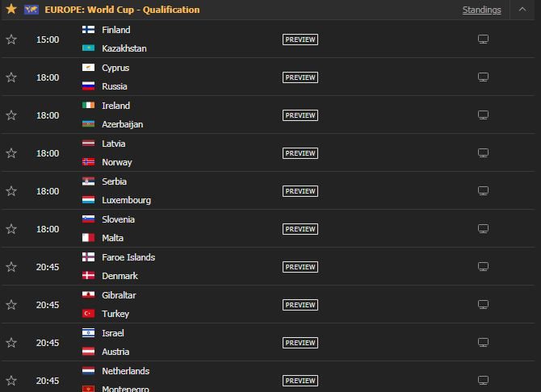Viewport: 541px width, 392px height.
Task: Collapse the World Cup Qualification section
Action: click(x=522, y=10)
